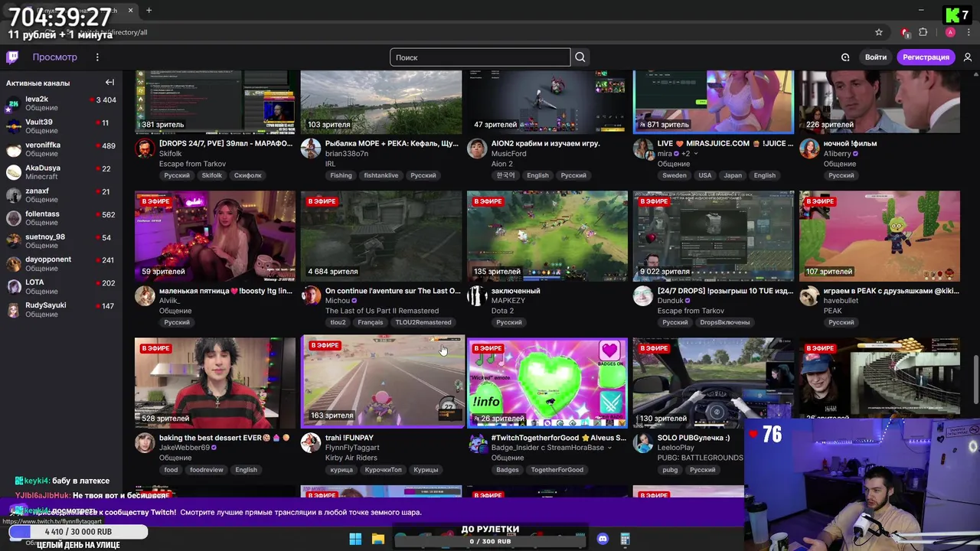
Task: Open brian338o7n channel avatar
Action: tap(311, 148)
